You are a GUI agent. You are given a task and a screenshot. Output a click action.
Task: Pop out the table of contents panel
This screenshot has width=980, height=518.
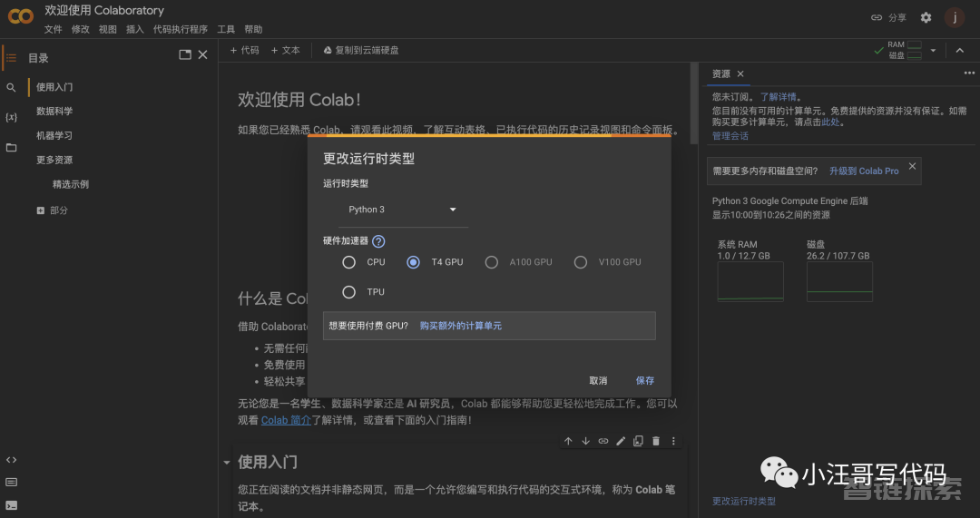[x=184, y=55]
